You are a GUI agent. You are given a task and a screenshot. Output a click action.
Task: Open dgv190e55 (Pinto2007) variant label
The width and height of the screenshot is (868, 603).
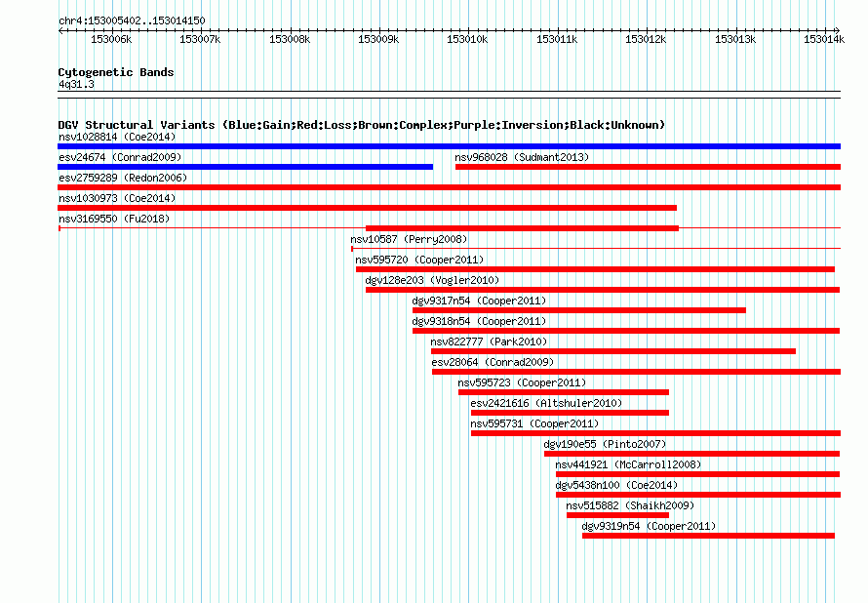click(605, 444)
